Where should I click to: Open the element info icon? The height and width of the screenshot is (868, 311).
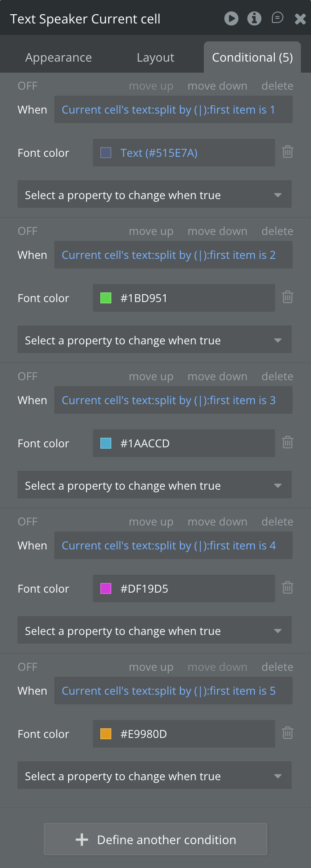(254, 18)
